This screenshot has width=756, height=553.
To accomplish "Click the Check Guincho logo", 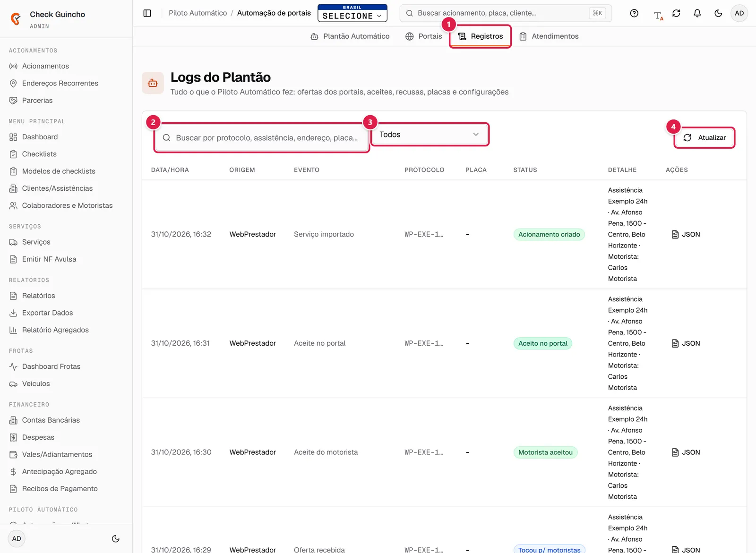I will pyautogui.click(x=16, y=19).
